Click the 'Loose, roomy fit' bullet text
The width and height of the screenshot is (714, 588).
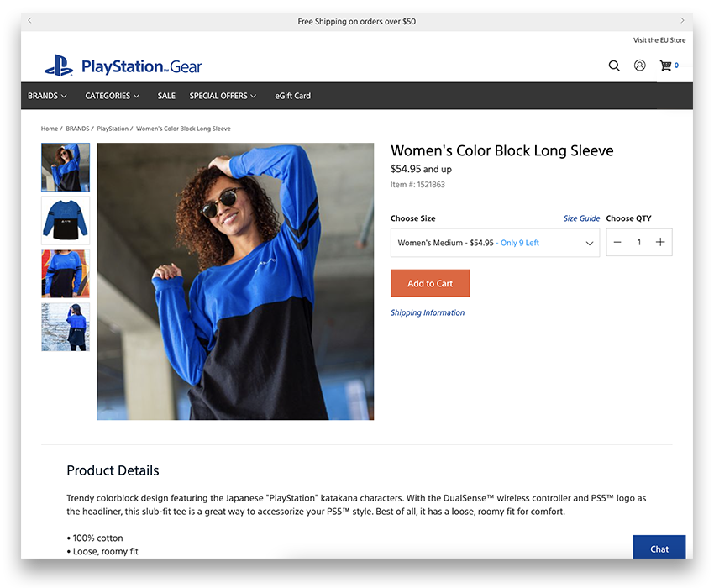click(106, 551)
